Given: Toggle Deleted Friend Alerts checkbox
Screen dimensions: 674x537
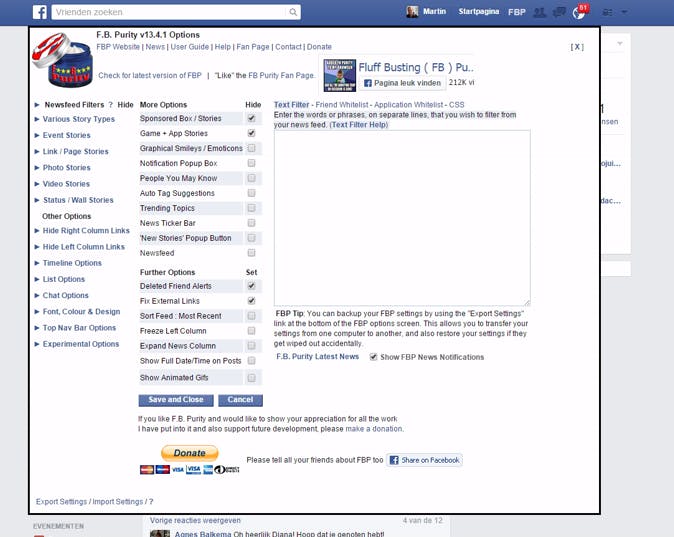Looking at the screenshot, I should [251, 286].
